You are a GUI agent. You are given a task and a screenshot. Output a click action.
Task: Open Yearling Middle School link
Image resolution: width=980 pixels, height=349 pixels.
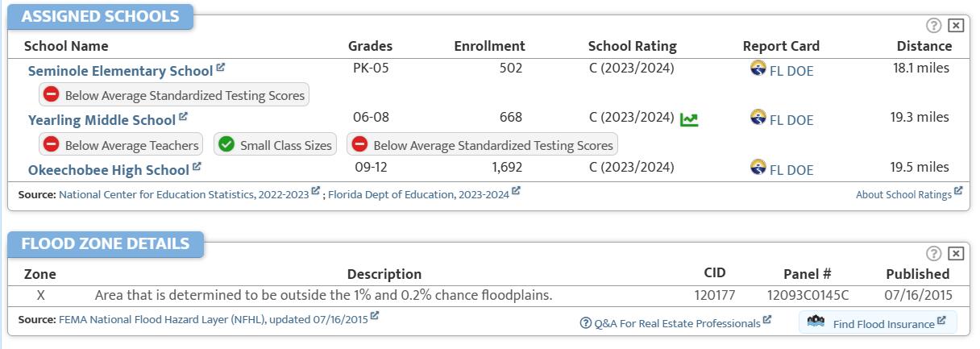pos(102,120)
